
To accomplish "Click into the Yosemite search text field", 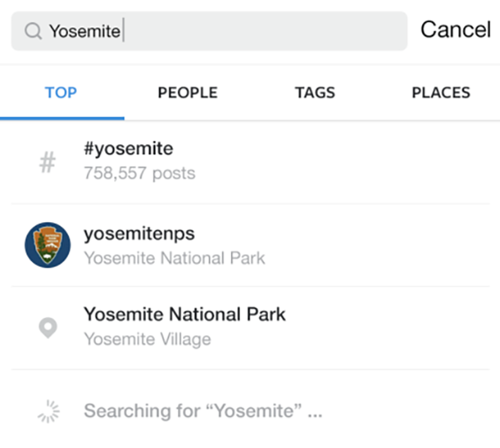I will [x=209, y=31].
